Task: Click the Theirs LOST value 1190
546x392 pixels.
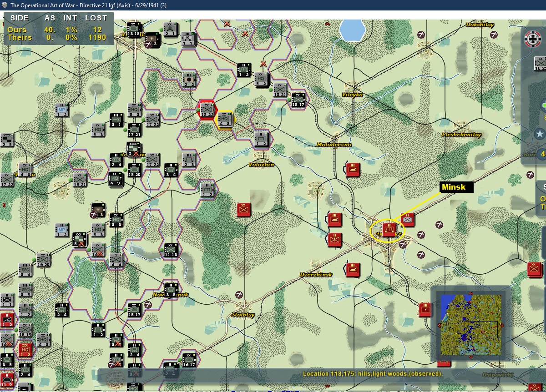Action: point(97,38)
